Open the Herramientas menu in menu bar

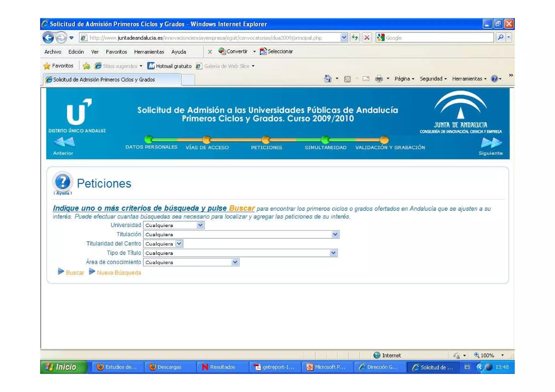click(x=149, y=52)
